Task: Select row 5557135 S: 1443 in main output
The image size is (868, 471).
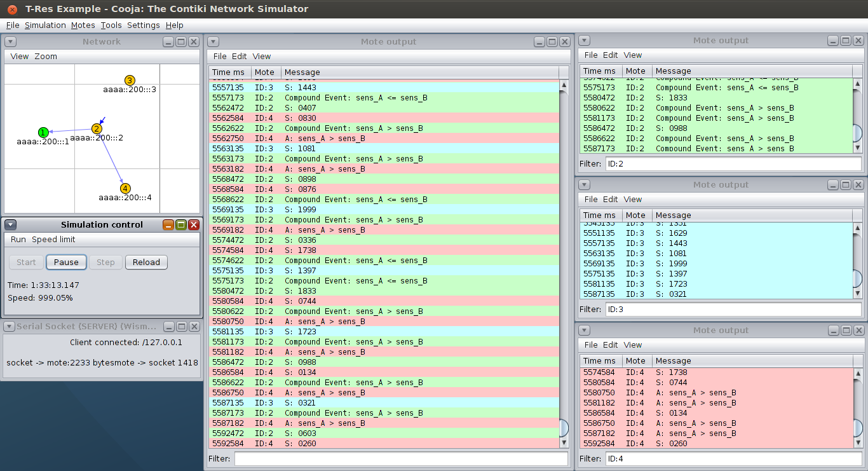Action: point(384,87)
